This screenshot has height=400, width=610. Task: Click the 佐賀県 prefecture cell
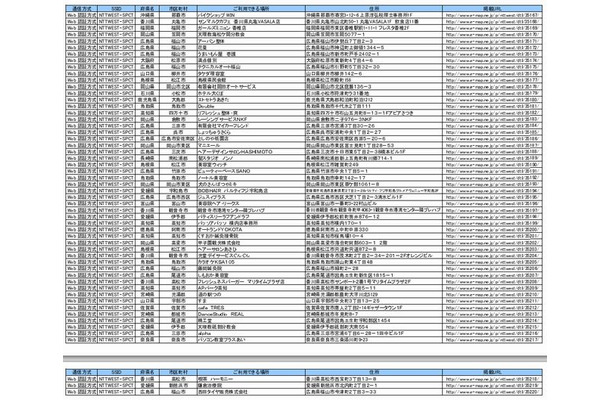pyautogui.click(x=147, y=308)
